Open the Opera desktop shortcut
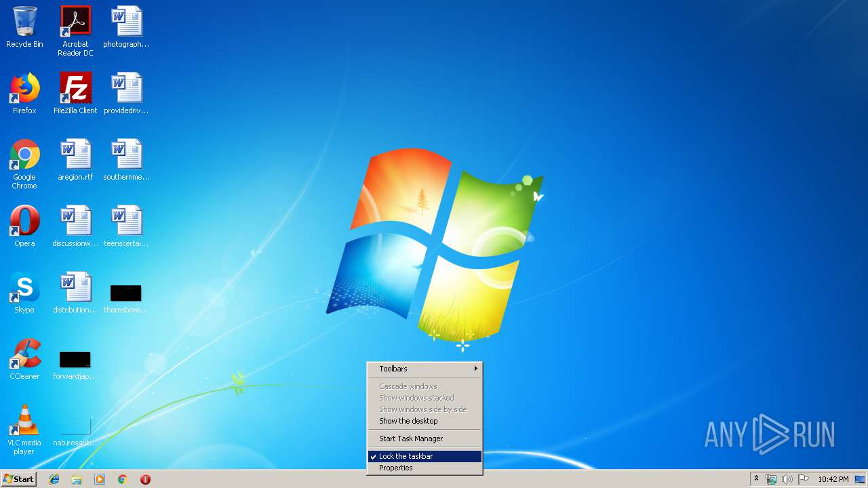Viewport: 868px width, 488px height. (x=24, y=226)
